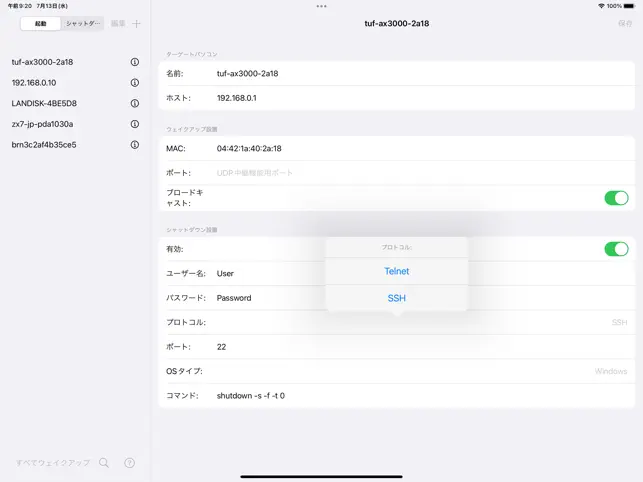Select zx7-jp-pda1030a in device list

(42, 124)
